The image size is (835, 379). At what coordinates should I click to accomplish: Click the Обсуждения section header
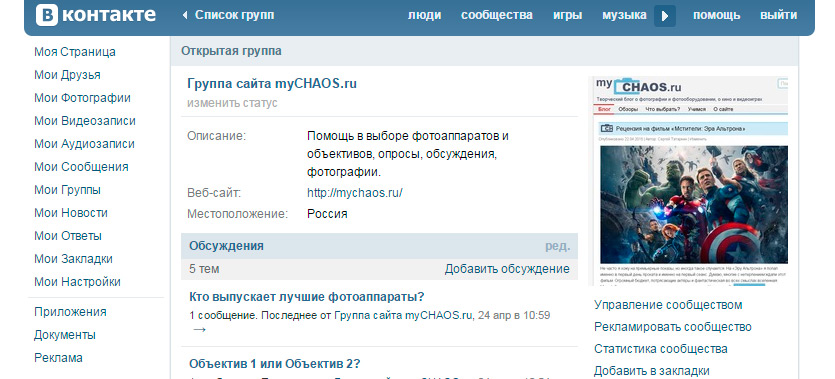click(226, 246)
